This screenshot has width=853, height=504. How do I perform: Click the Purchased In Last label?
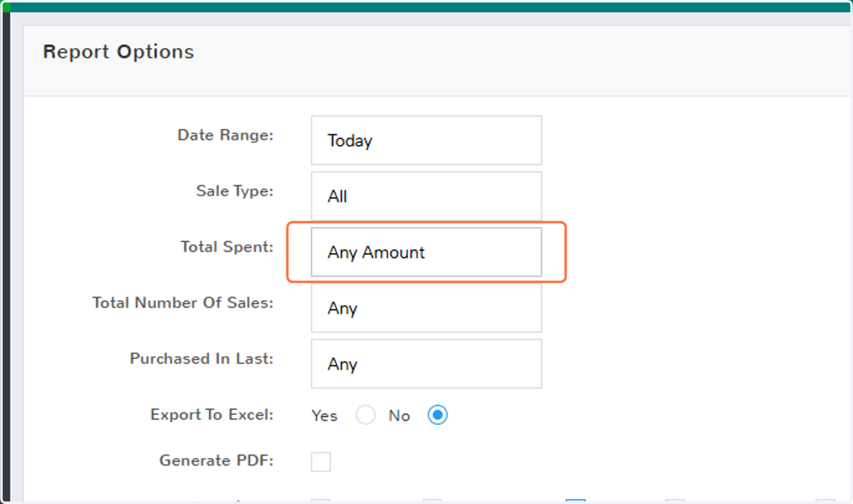(x=201, y=359)
